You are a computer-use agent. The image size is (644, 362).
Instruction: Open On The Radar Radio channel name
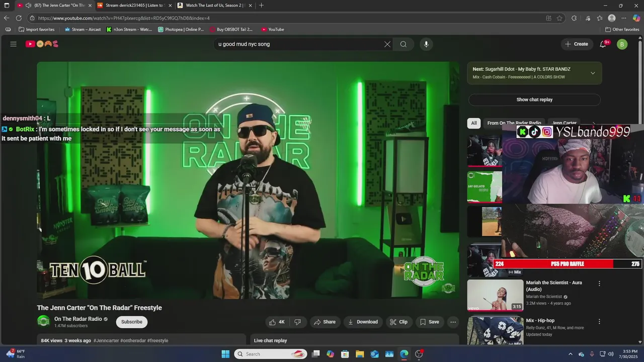click(x=78, y=319)
